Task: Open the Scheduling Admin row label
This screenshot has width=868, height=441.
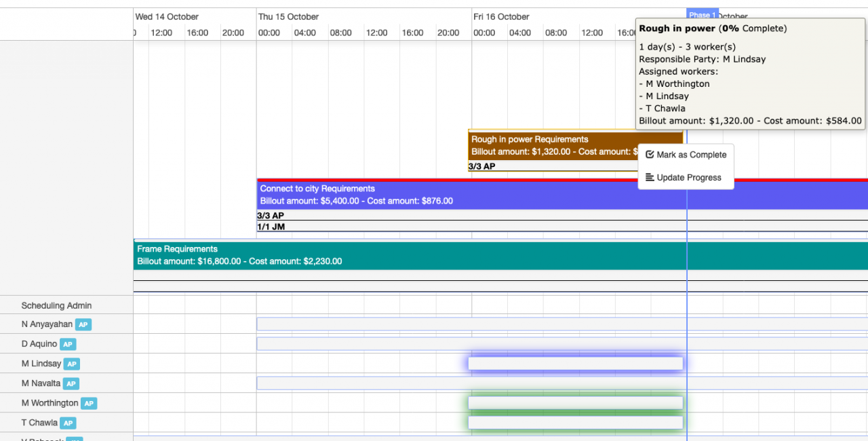Action: [x=56, y=305]
